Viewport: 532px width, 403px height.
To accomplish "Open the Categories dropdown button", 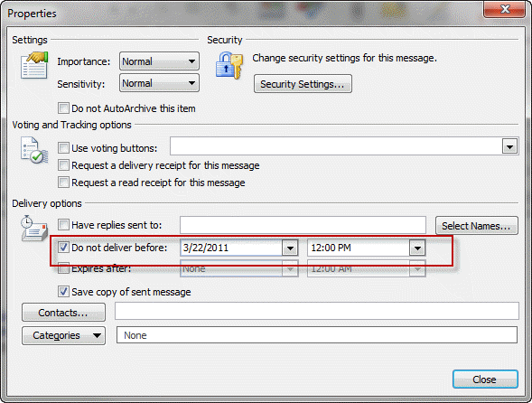I will click(64, 335).
